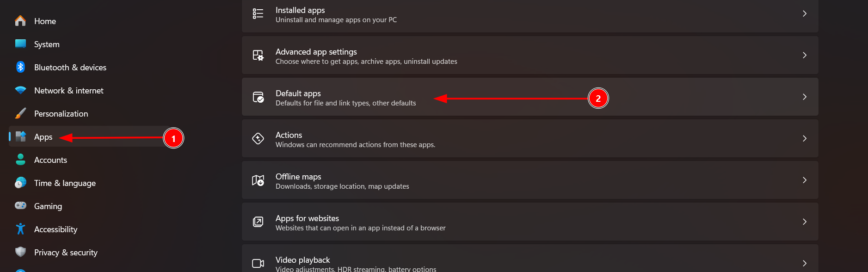Click the Personalization paintbrush icon
The width and height of the screenshot is (868, 272).
pyautogui.click(x=20, y=113)
